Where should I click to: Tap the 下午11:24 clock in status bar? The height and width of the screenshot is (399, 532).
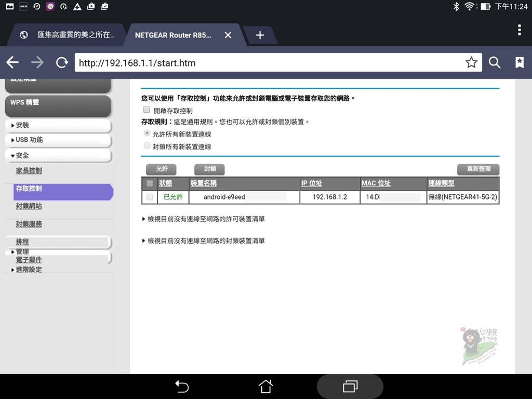(x=511, y=6)
